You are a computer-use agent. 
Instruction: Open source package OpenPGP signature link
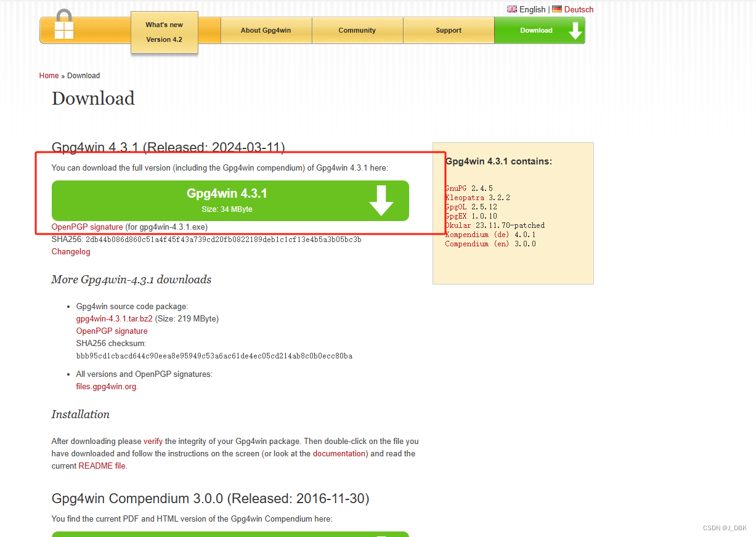click(x=112, y=331)
